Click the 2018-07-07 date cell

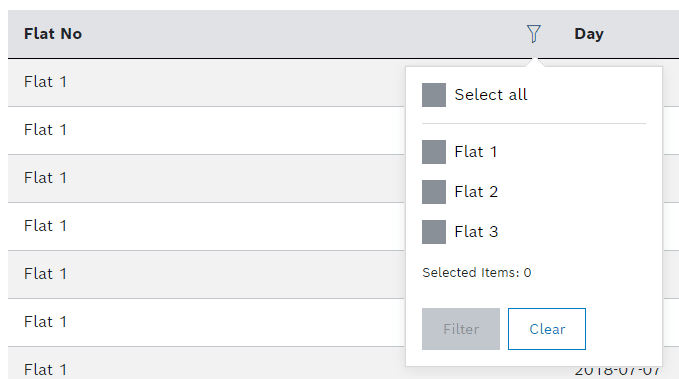tap(618, 372)
